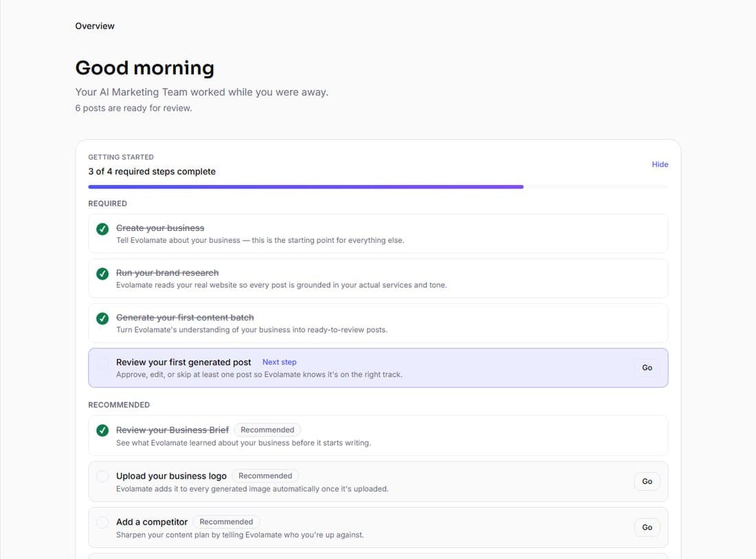This screenshot has height=559, width=756.
Task: Click the 6 posts are ready for review text
Action: [x=133, y=108]
